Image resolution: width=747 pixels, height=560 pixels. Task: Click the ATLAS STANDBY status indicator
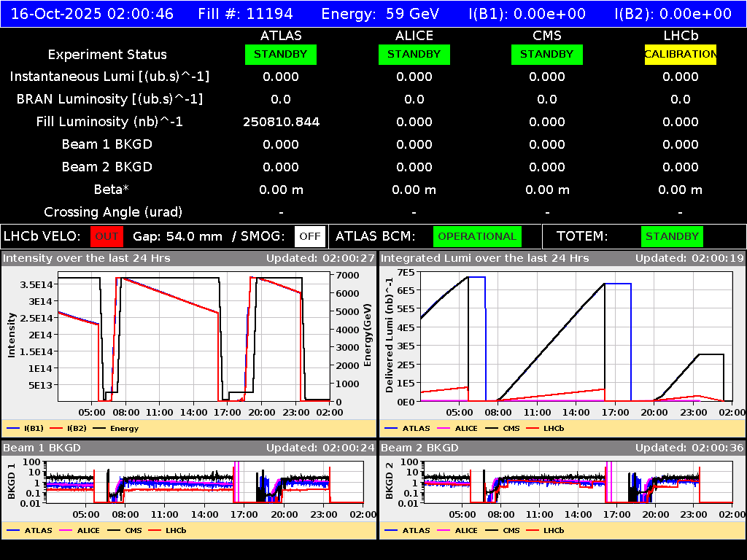(x=281, y=54)
